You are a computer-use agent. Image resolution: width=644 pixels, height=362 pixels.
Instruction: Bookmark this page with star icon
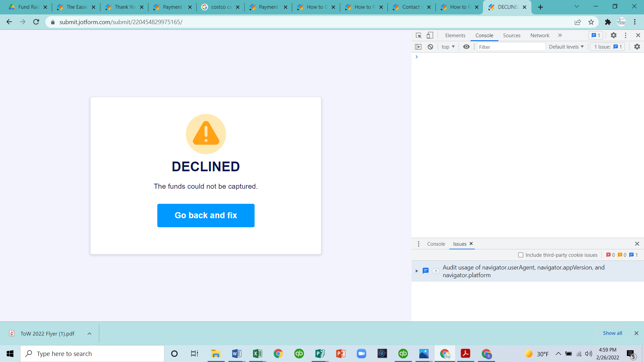pyautogui.click(x=591, y=22)
